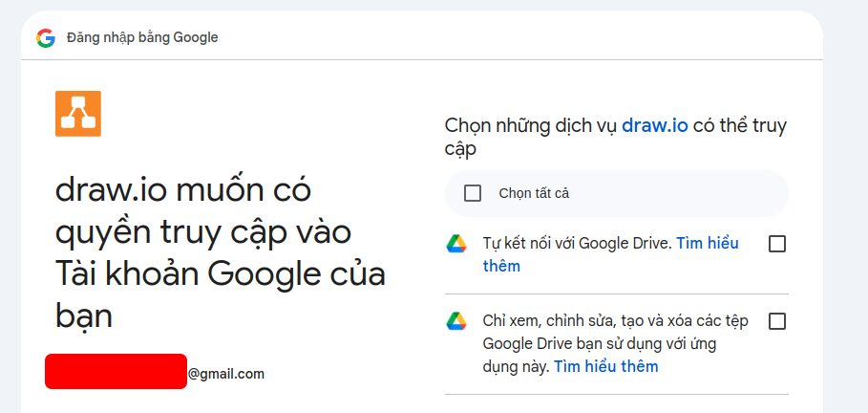The height and width of the screenshot is (413, 868).
Task: Click the red redacted account name block
Action: (116, 372)
